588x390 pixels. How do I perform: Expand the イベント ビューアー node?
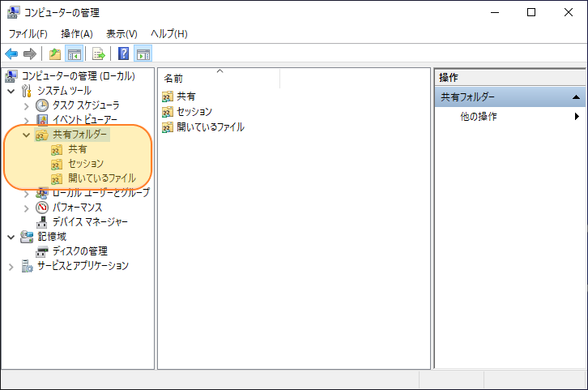(26, 121)
